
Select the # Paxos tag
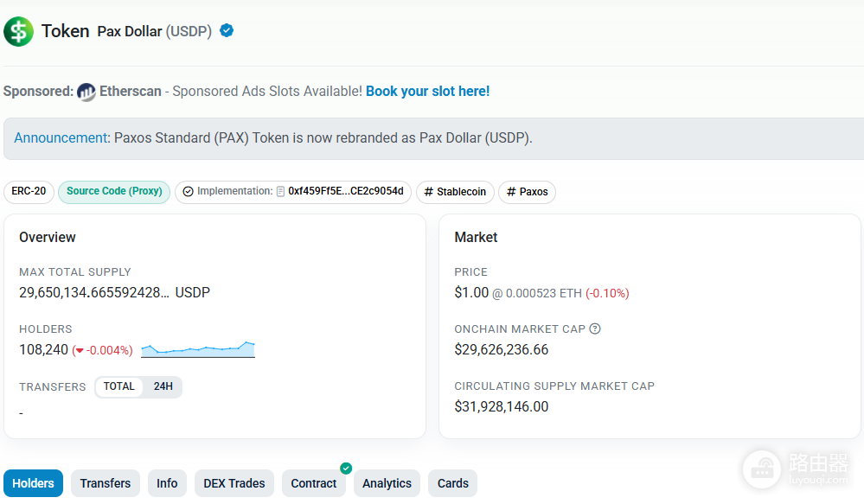pos(527,192)
